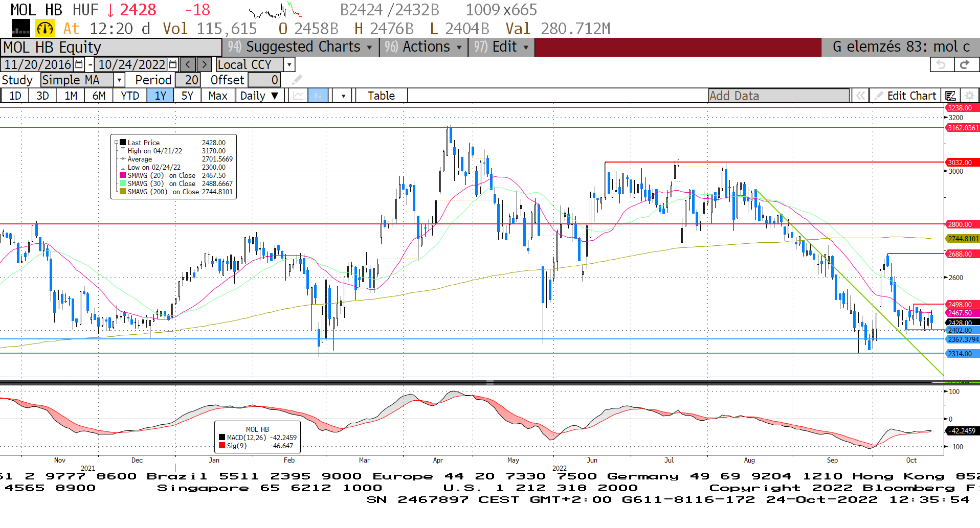Click the Period input field
This screenshot has width=980, height=528.
[x=187, y=80]
